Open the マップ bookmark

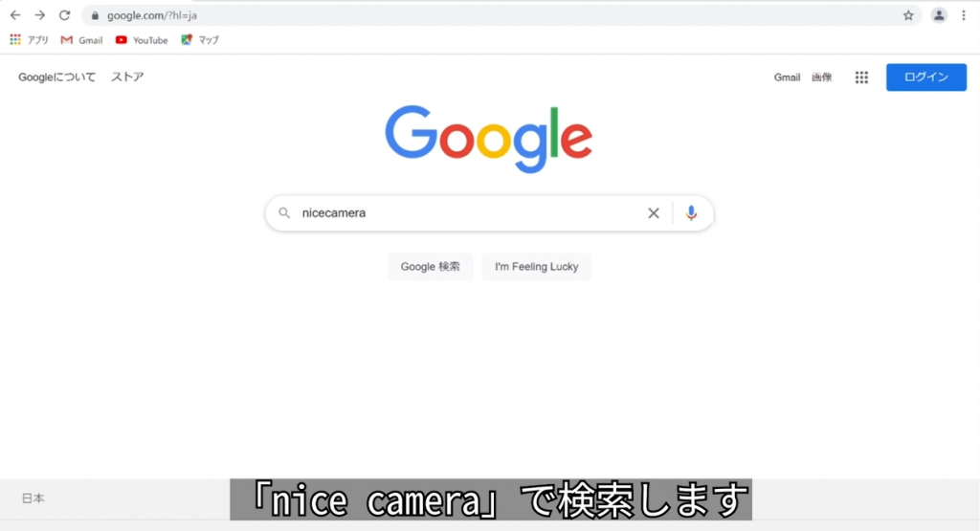[200, 40]
